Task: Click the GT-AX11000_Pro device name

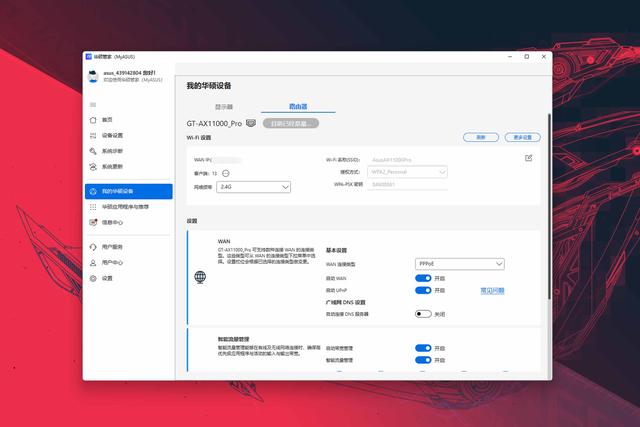Action: [214, 123]
